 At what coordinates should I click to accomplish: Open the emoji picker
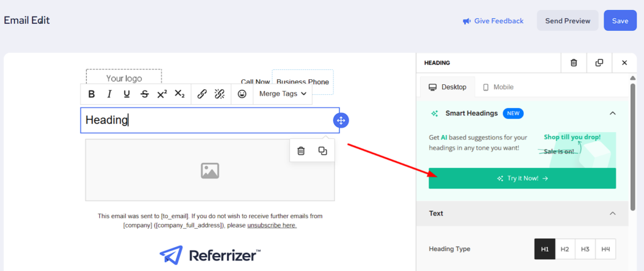pos(242,94)
